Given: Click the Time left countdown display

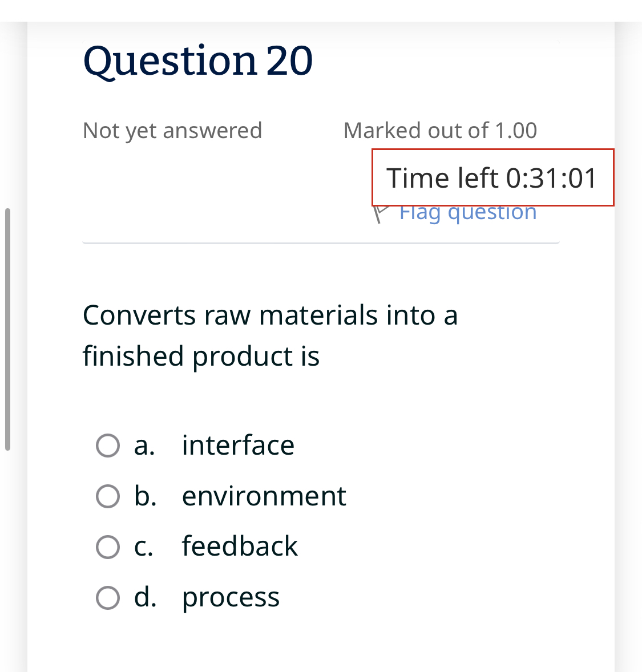Looking at the screenshot, I should click(x=492, y=177).
